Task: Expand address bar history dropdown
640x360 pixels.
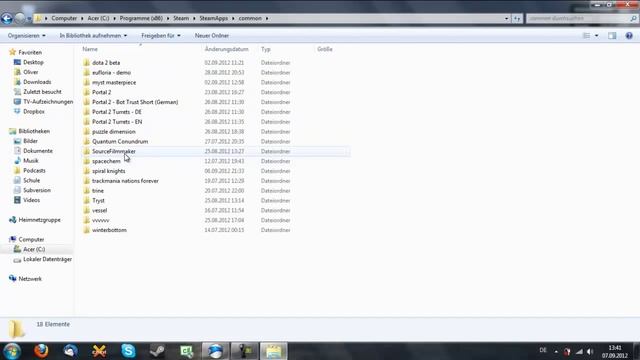Action: coord(507,18)
